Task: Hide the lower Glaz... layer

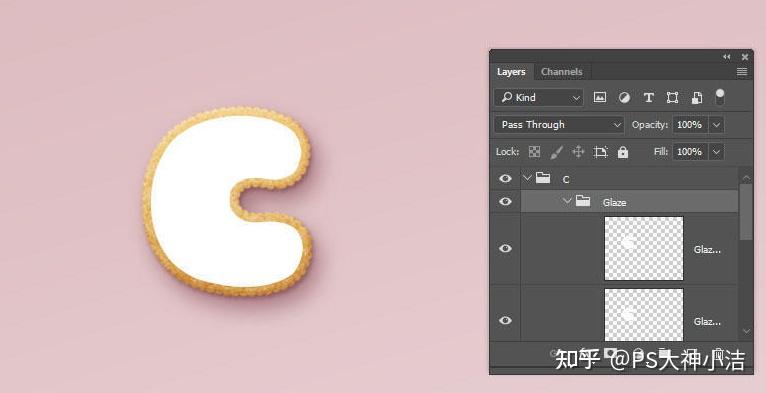Action: pyautogui.click(x=505, y=320)
